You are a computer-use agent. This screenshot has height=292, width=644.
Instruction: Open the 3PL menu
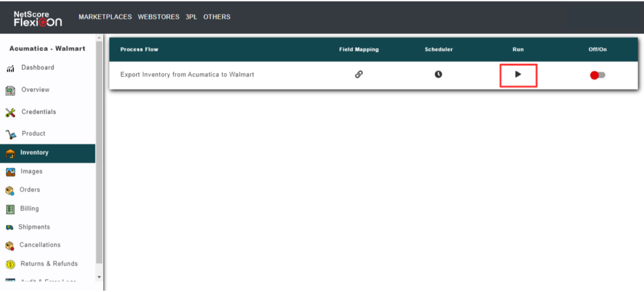coord(191,17)
